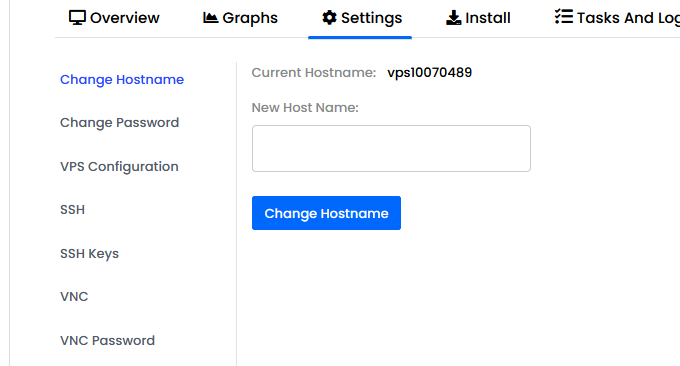Open the Tasks And Logs tab

(x=617, y=18)
